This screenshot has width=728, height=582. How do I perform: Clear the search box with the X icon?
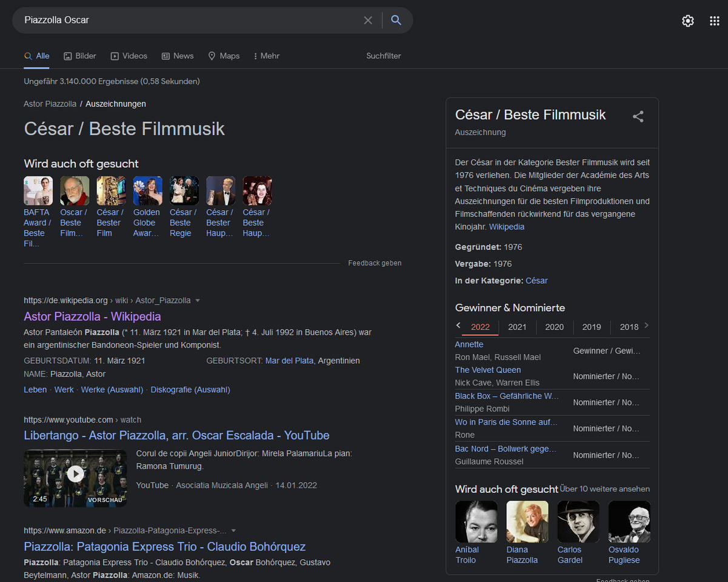[368, 20]
